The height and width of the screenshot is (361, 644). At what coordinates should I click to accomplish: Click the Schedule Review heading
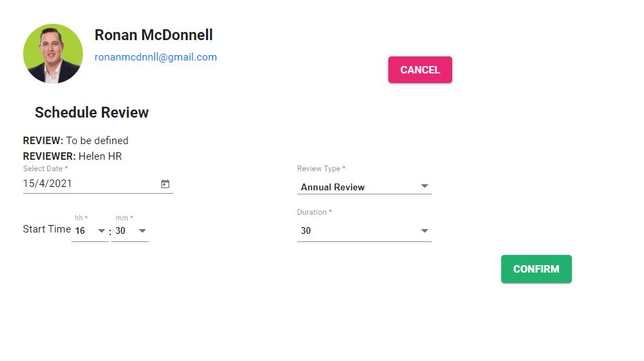[x=92, y=113]
